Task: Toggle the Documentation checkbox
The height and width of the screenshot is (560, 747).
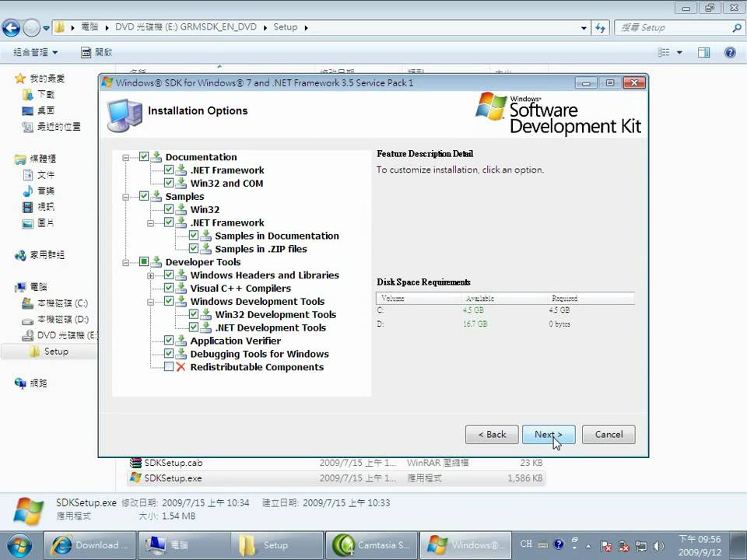Action: point(144,156)
